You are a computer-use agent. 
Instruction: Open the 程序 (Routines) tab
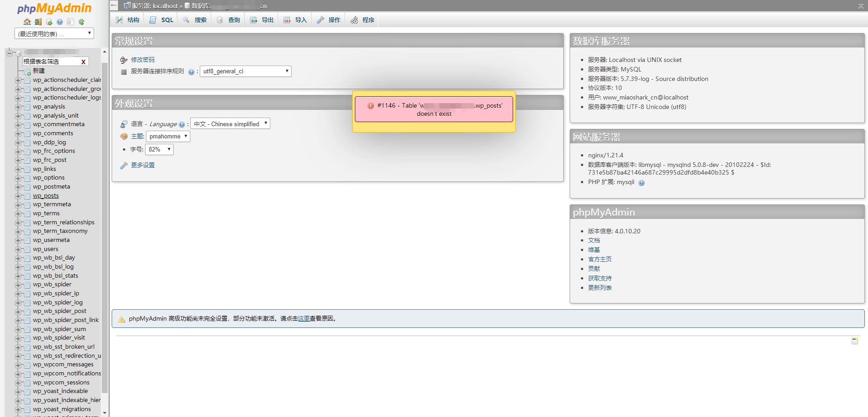(x=362, y=20)
